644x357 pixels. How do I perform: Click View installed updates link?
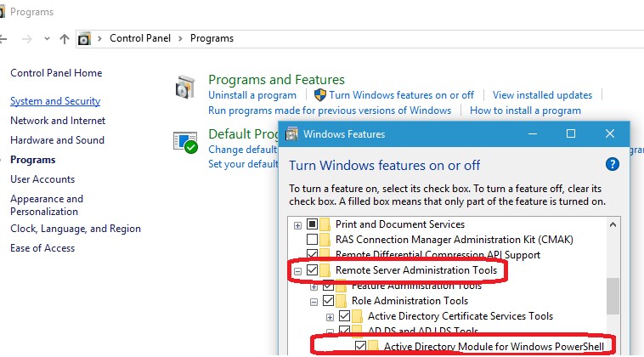tap(542, 95)
